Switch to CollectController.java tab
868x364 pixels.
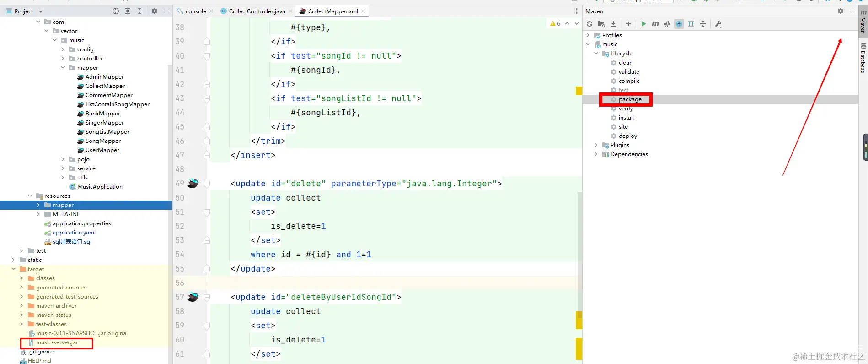(x=257, y=11)
